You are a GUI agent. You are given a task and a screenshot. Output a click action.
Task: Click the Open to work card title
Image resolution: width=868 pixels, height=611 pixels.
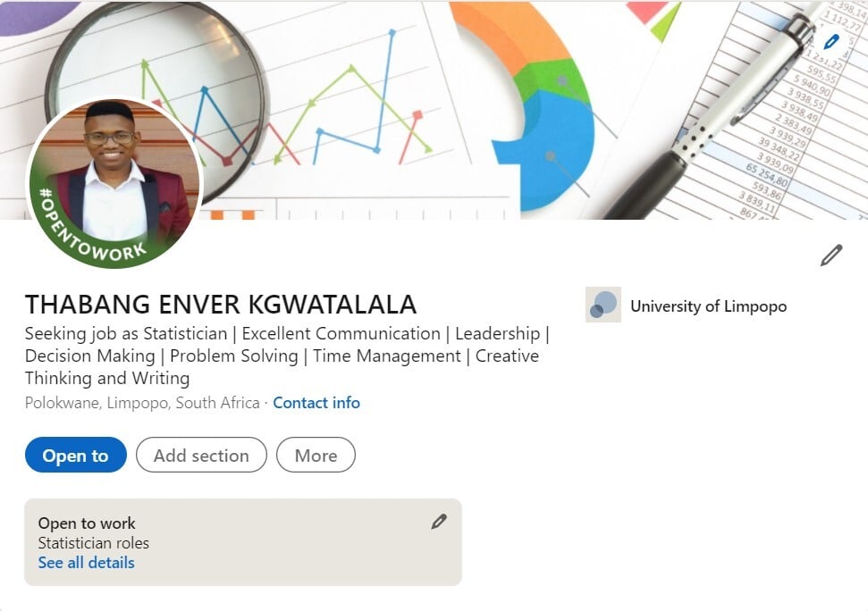click(87, 523)
